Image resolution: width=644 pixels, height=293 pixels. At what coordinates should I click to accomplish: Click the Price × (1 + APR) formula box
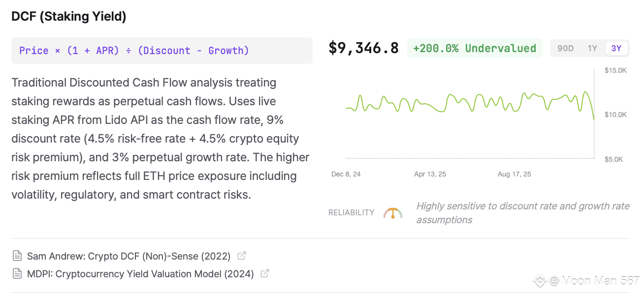pos(161,51)
